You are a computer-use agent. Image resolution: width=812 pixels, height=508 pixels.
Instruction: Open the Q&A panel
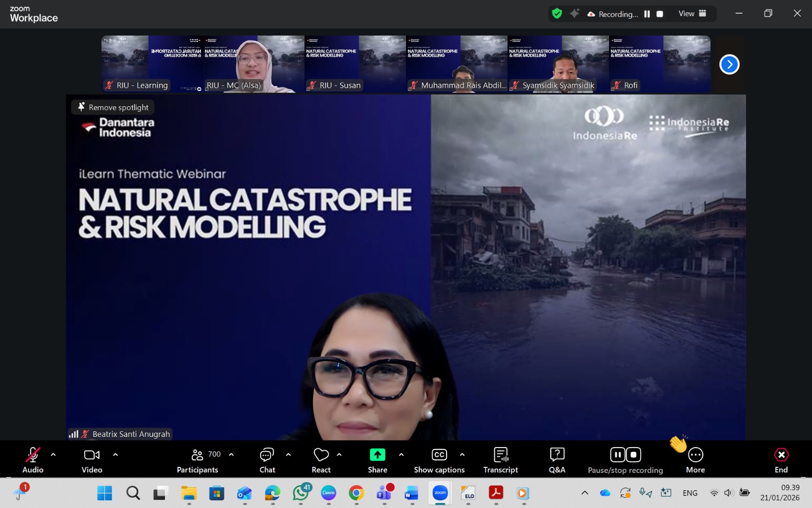click(557, 460)
